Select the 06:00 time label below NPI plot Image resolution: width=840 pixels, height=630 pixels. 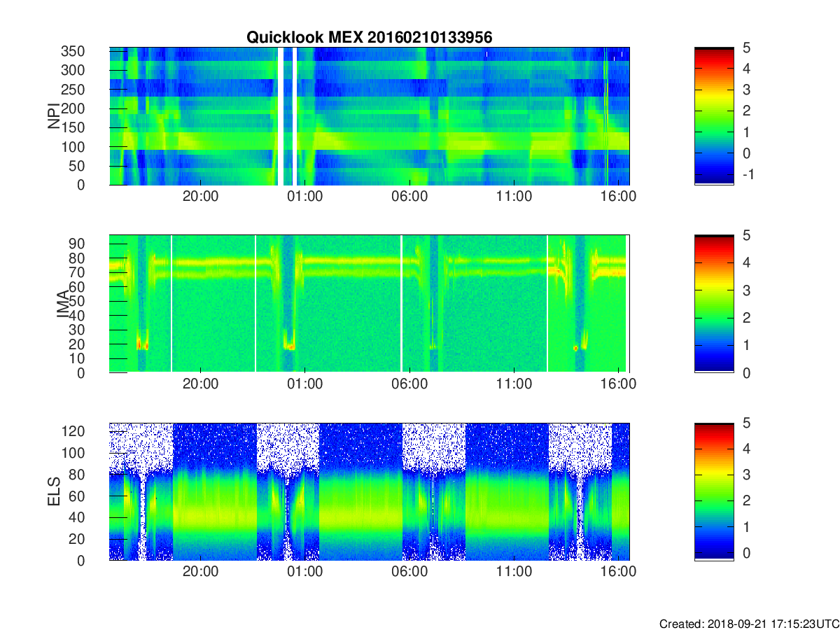(x=409, y=197)
